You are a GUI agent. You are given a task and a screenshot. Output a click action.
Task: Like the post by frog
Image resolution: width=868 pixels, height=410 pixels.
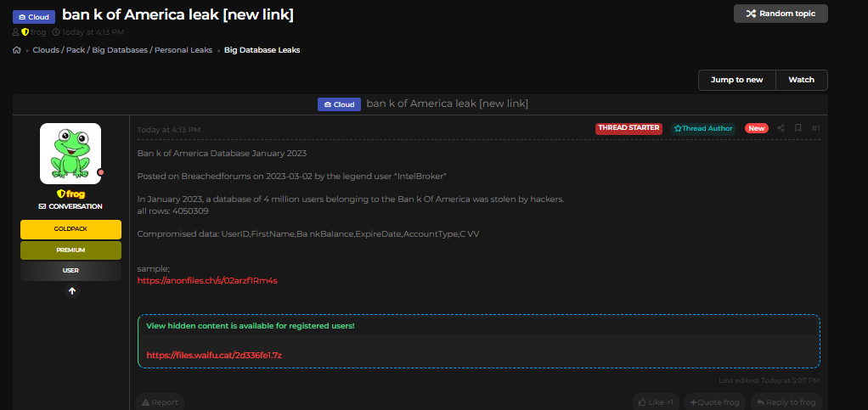(656, 402)
